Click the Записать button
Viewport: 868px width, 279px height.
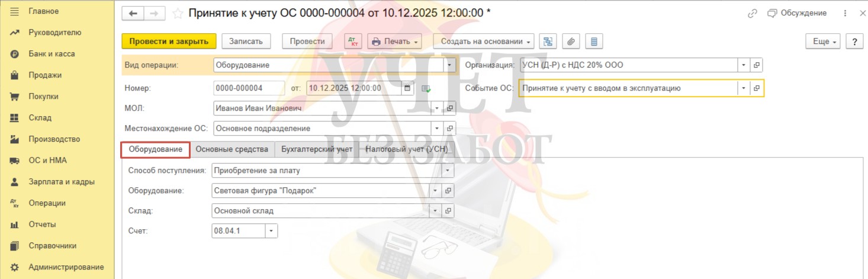(246, 41)
